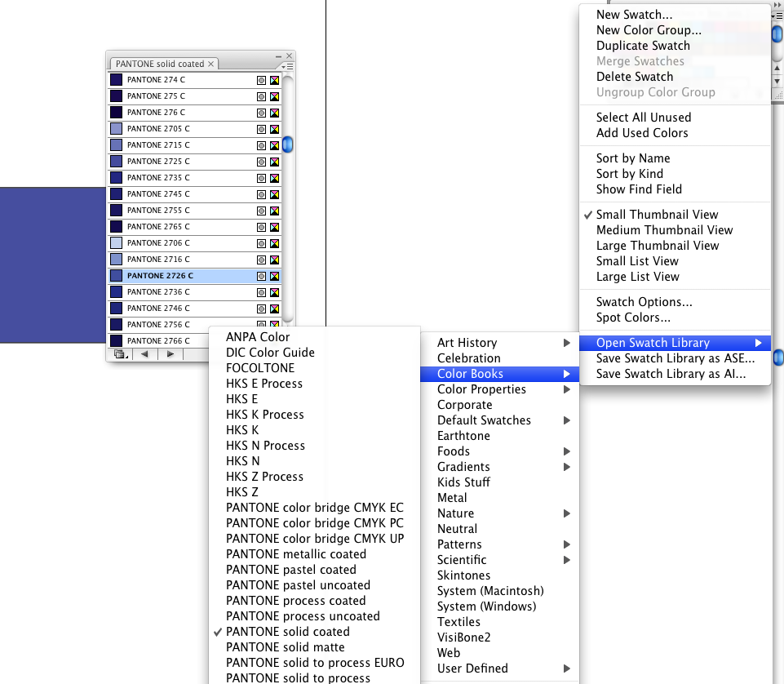Choose Show Find Field
The image size is (784, 684).
point(639,189)
